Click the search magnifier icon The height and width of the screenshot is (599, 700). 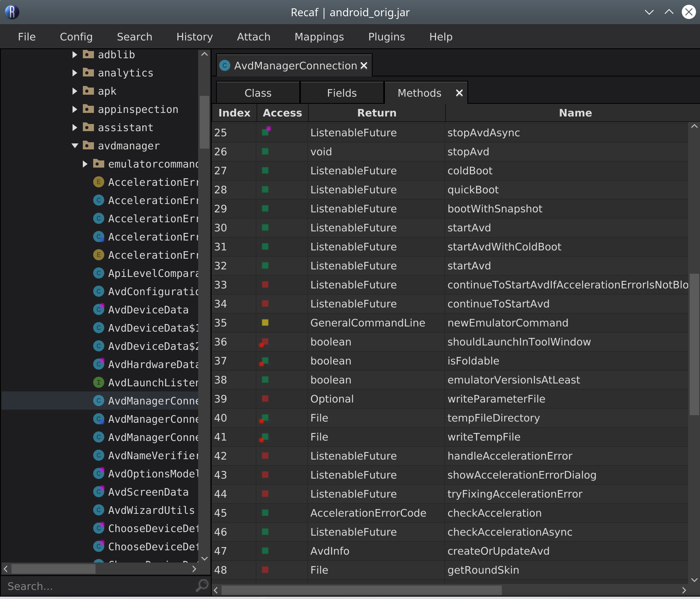click(202, 586)
